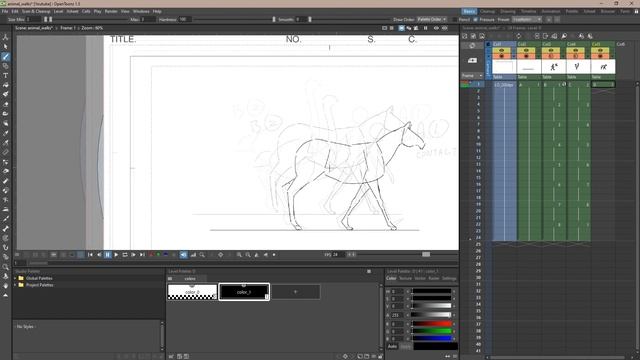The image size is (640, 360).
Task: Step to the previous frame
Action: pos(99,255)
